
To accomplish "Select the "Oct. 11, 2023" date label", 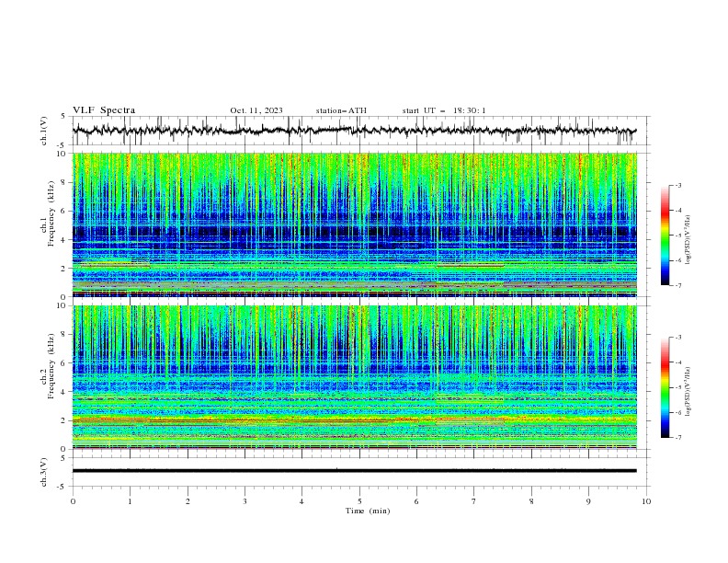I will [x=256, y=110].
